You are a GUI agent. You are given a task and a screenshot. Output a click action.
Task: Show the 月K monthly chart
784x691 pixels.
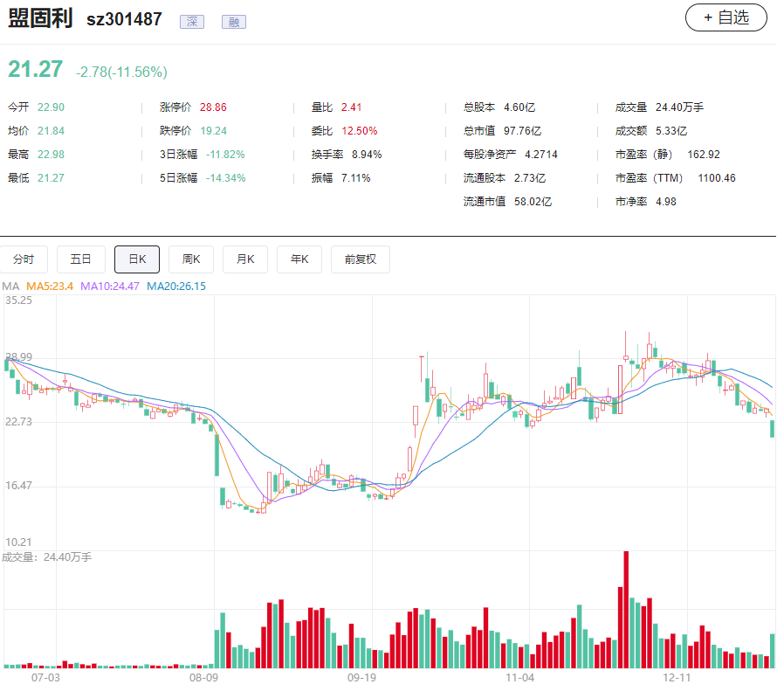(245, 259)
